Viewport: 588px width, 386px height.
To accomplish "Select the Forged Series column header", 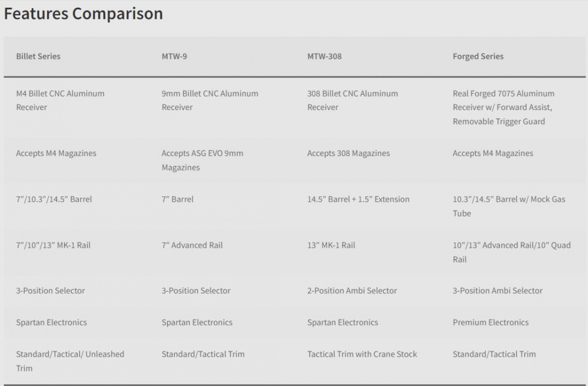I will point(477,56).
